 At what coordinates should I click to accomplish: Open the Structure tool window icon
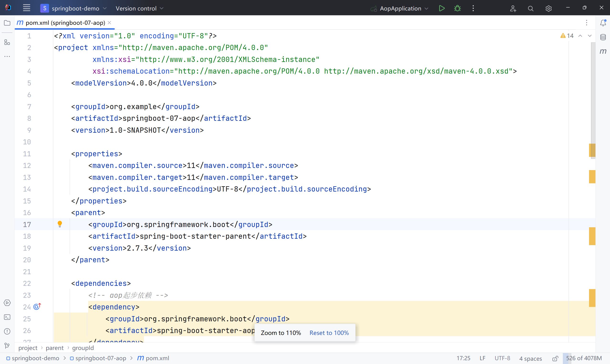[x=7, y=42]
